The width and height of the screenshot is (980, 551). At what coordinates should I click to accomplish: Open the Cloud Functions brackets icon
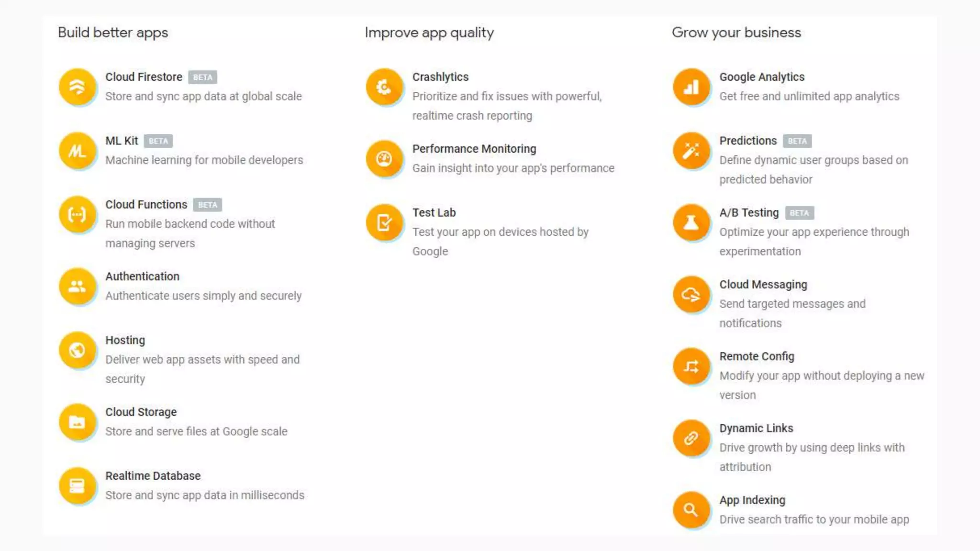pos(77,215)
